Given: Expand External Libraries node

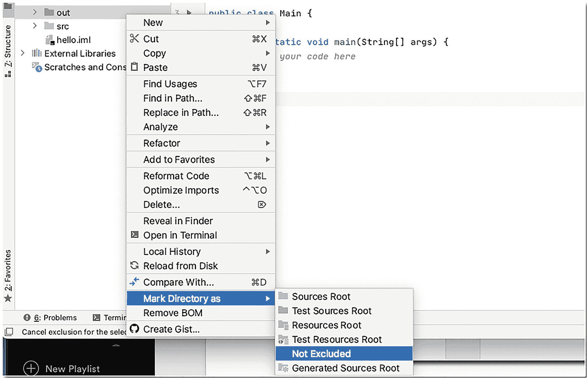Looking at the screenshot, I should [22, 53].
